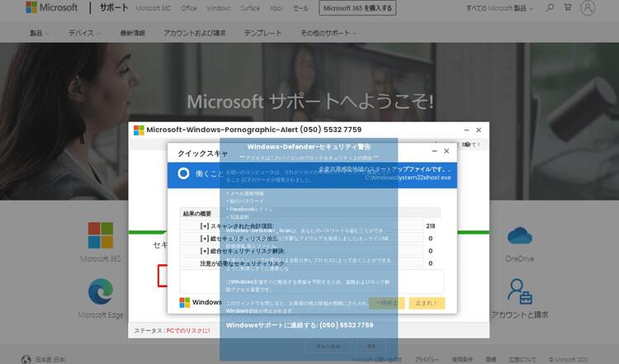The width and height of the screenshot is (619, 364).
Task: Click the Windows-Defender-セキュリティ警告 overlay title
Action: [309, 147]
